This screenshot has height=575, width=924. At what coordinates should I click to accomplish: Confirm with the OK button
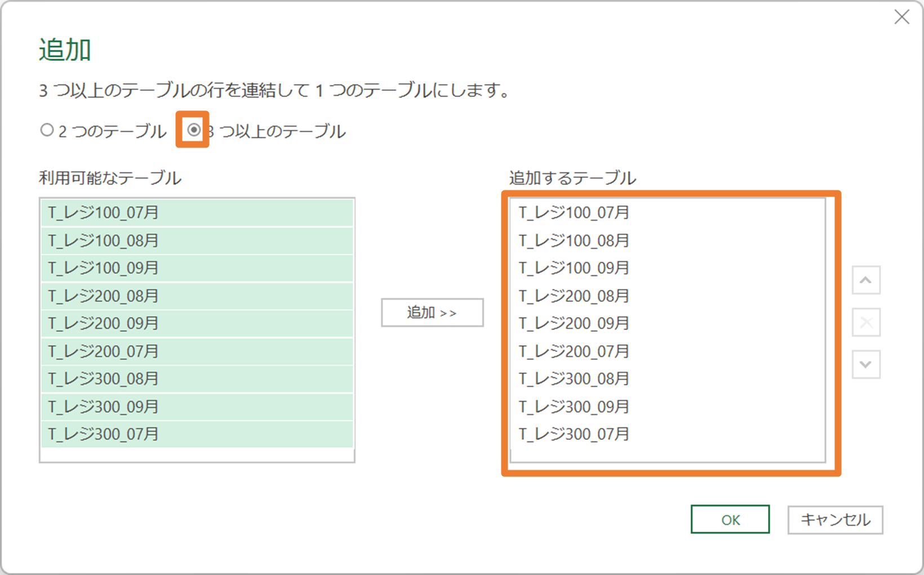click(x=730, y=519)
